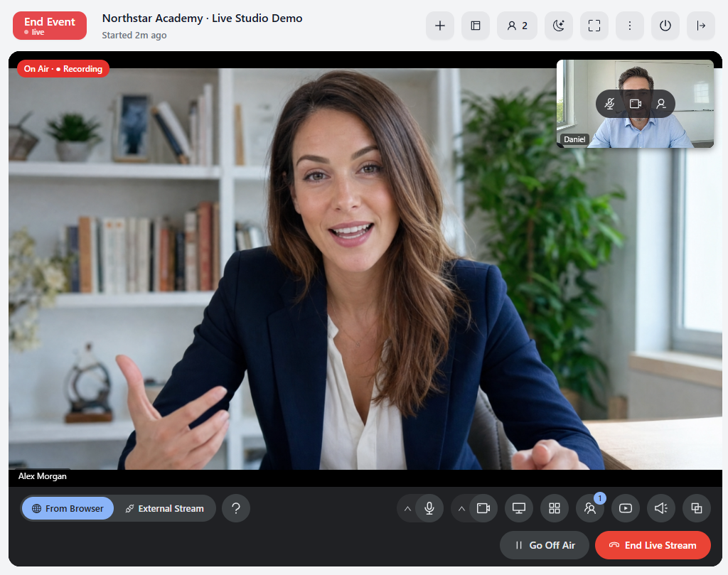
Task: Open the grid layout icon
Action: point(555,508)
